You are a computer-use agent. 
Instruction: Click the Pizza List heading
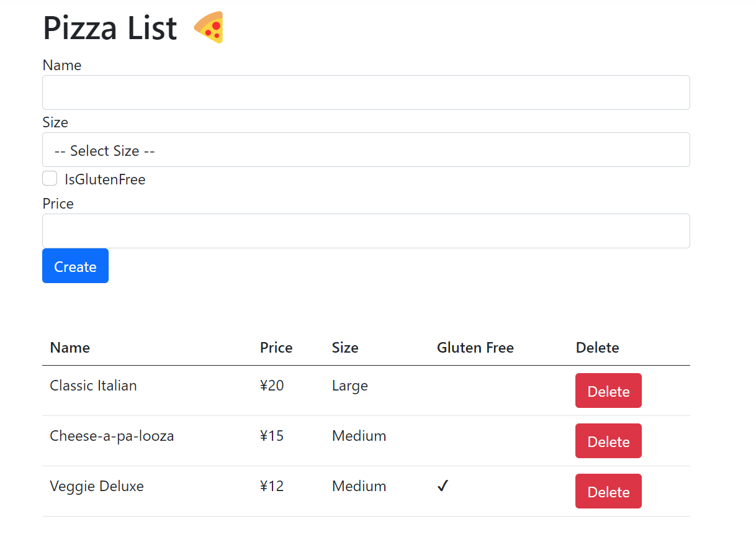point(110,28)
